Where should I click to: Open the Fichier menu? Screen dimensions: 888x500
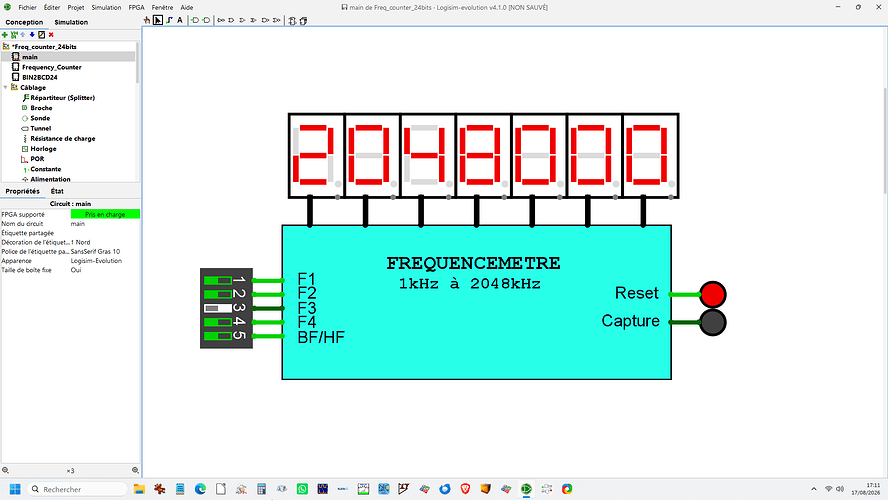[27, 7]
